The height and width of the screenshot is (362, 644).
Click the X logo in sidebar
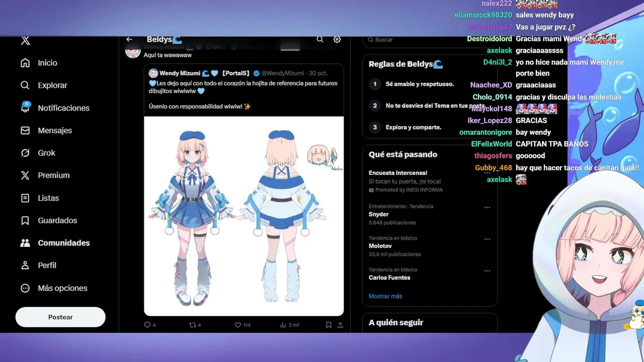pos(25,41)
